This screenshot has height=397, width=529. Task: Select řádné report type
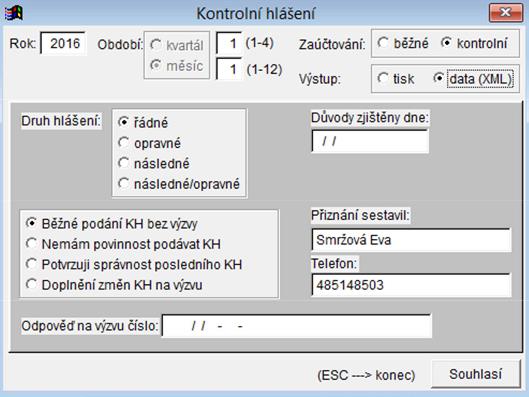[x=143, y=122]
